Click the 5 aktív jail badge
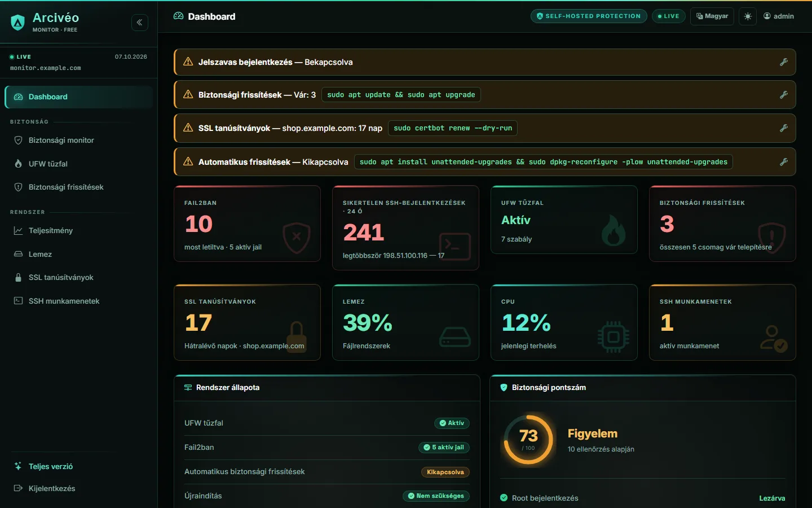 tap(444, 448)
